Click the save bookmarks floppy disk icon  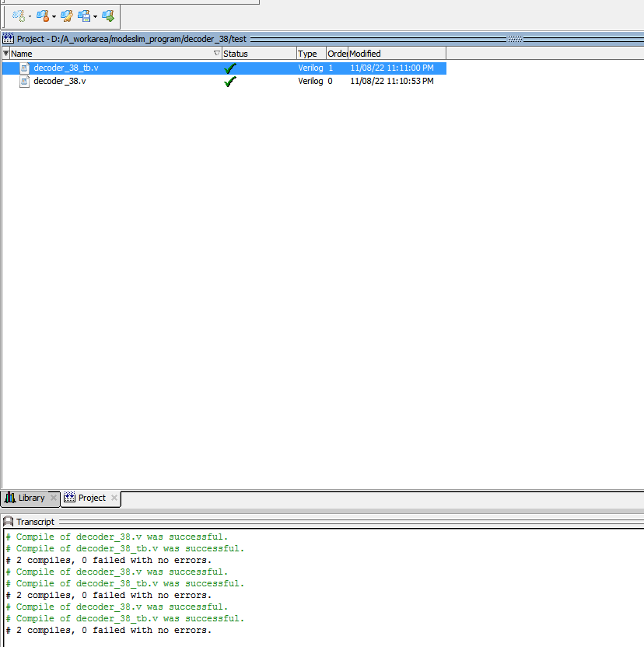coord(84,16)
